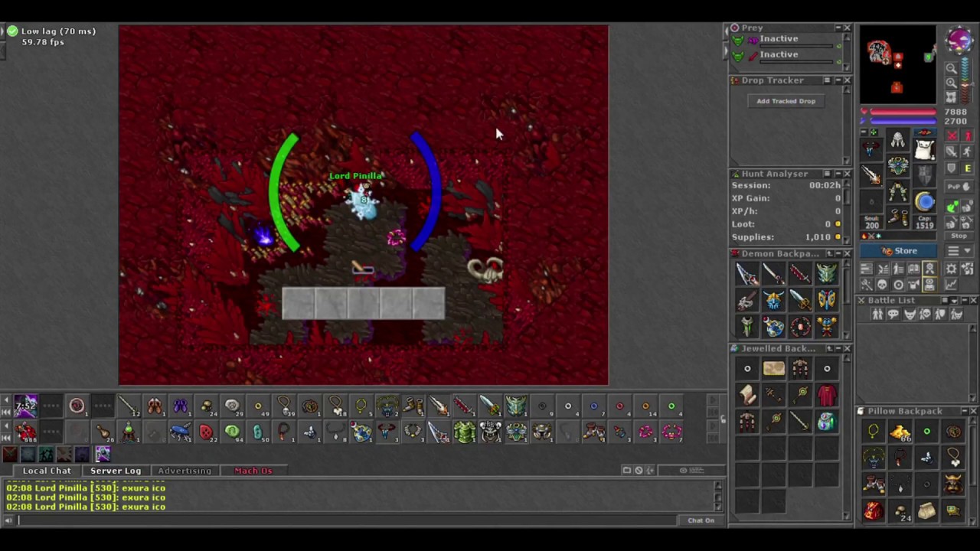The height and width of the screenshot is (551, 980).
Task: Click the action bar slot showing 7:52 timer
Action: [x=25, y=405]
